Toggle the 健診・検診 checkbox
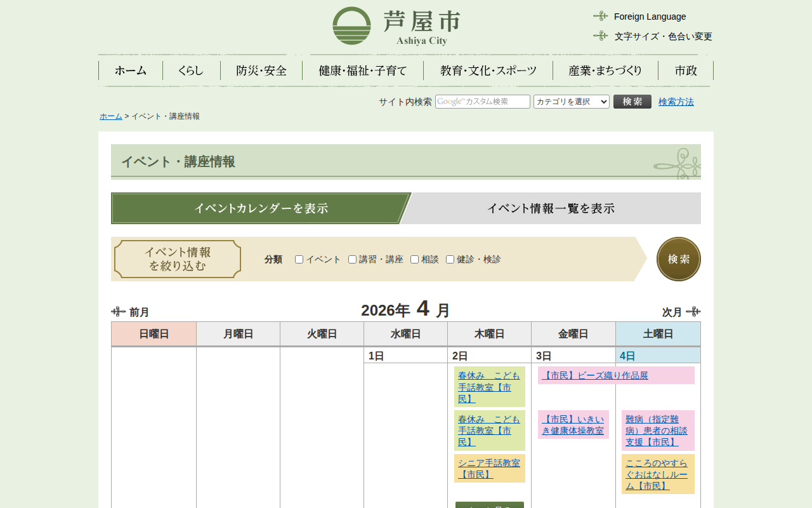The height and width of the screenshot is (508, 812). (x=450, y=260)
